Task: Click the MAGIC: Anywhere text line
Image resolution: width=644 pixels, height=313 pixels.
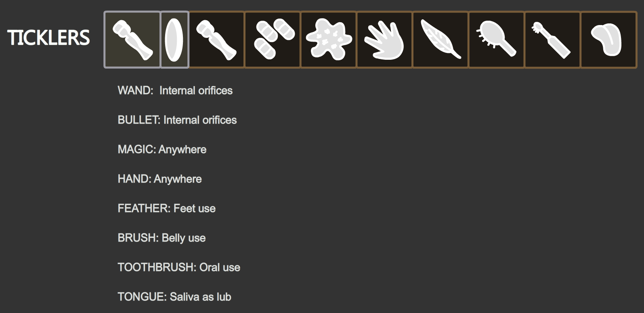Action: click(x=162, y=149)
